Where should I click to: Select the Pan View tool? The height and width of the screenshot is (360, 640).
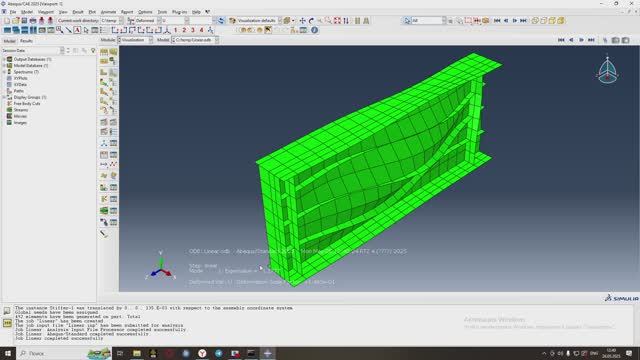302,20
